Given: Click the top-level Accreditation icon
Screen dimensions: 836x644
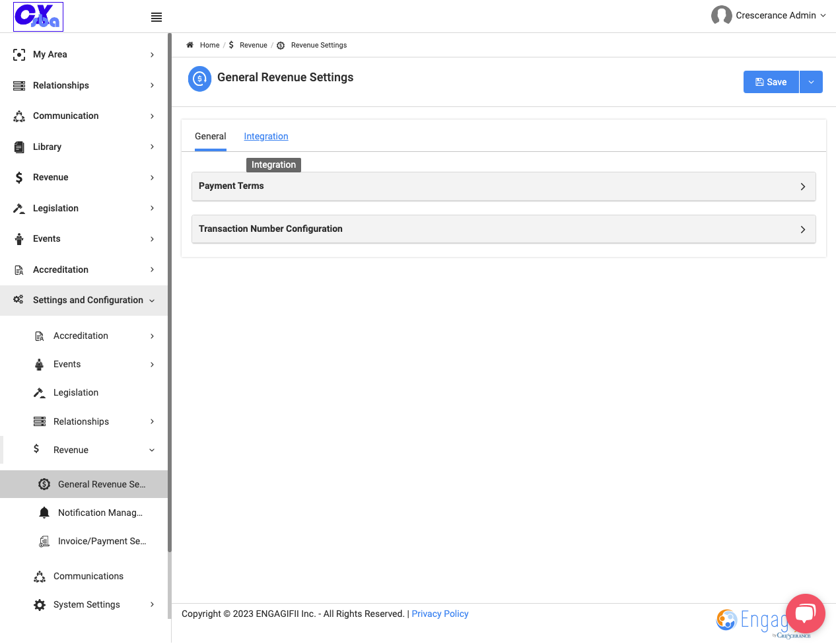Looking at the screenshot, I should (x=19, y=270).
